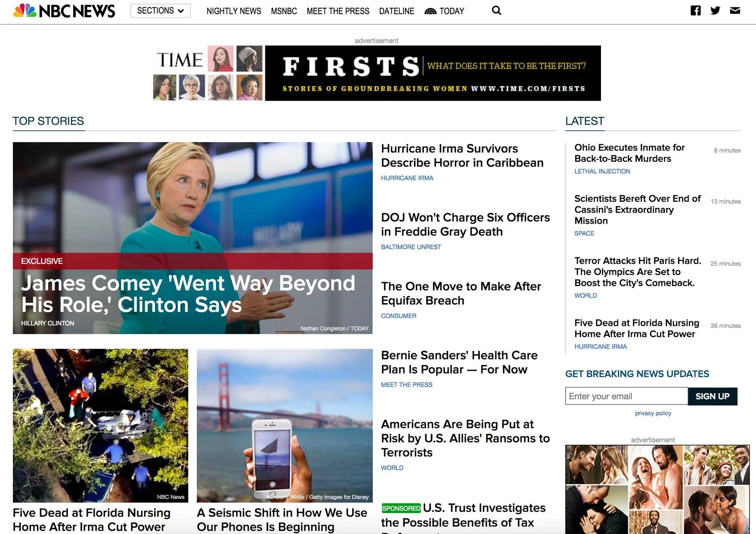
Task: Go to NIGHTLY NEWS
Action: click(234, 11)
